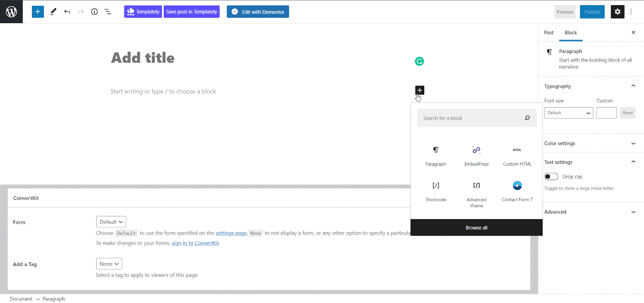Click Document in the breadcrumb bar

21,299
